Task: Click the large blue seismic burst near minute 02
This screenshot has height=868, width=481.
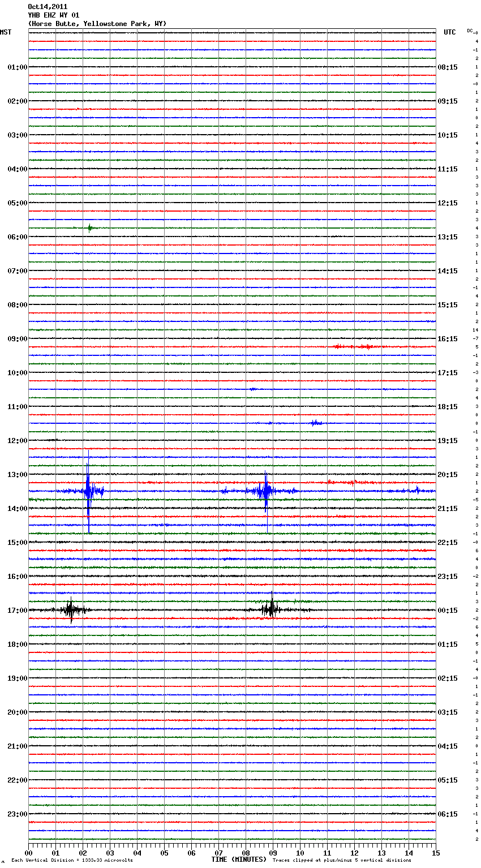Action: pyautogui.click(x=88, y=491)
